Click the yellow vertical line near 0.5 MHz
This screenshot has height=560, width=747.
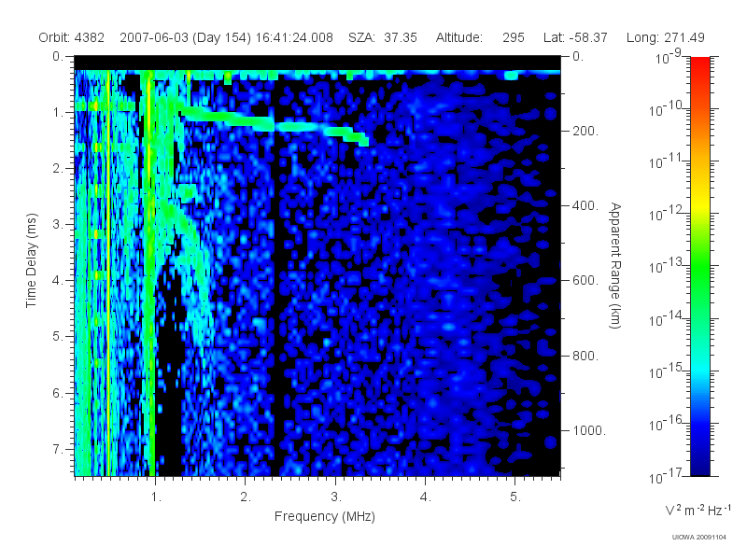pos(108,272)
